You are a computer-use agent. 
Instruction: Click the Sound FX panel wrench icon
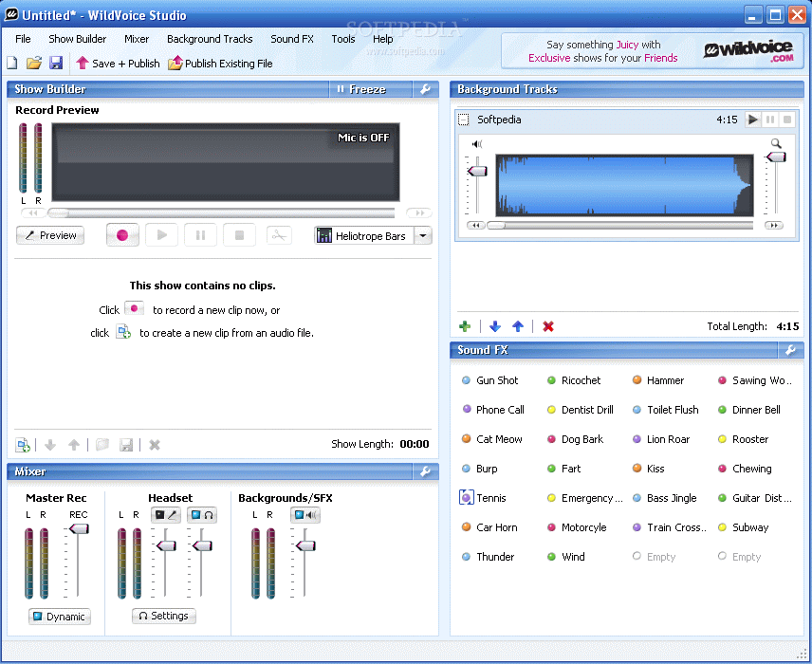791,350
